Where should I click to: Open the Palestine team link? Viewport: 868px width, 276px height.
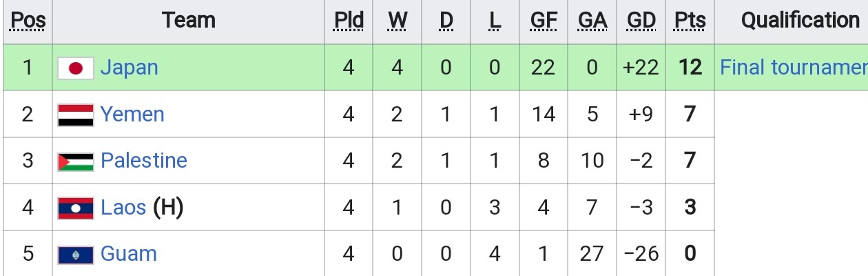pyautogui.click(x=144, y=161)
